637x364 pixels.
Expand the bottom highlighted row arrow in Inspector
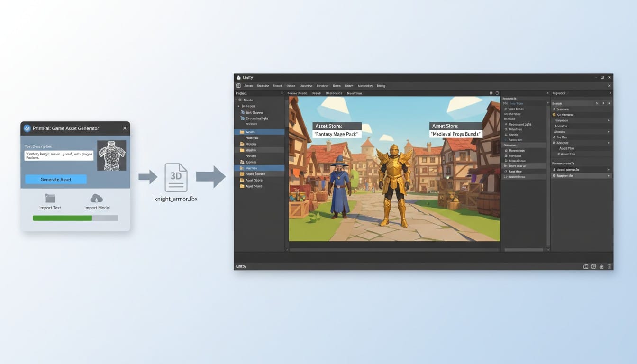click(609, 176)
